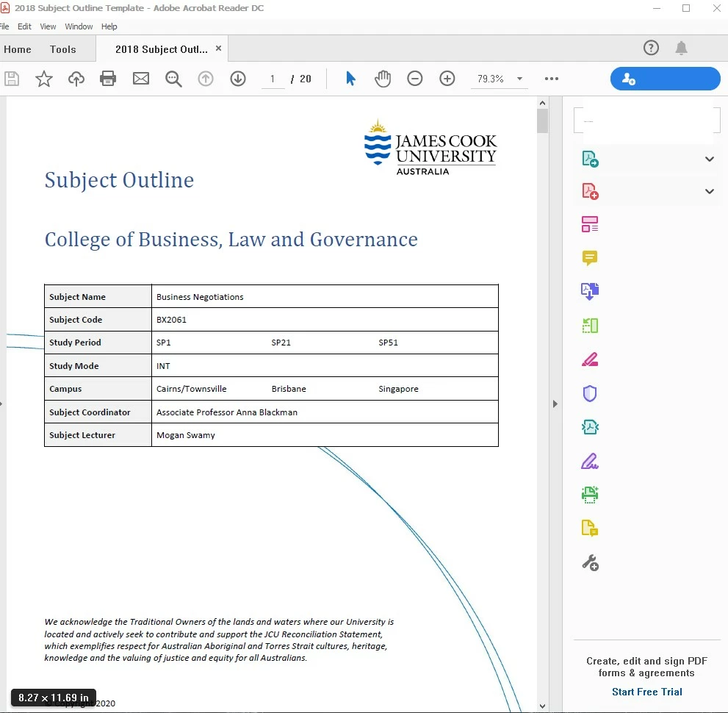Image resolution: width=728 pixels, height=713 pixels.
Task: Activate the Hand pan tool
Action: pos(383,79)
